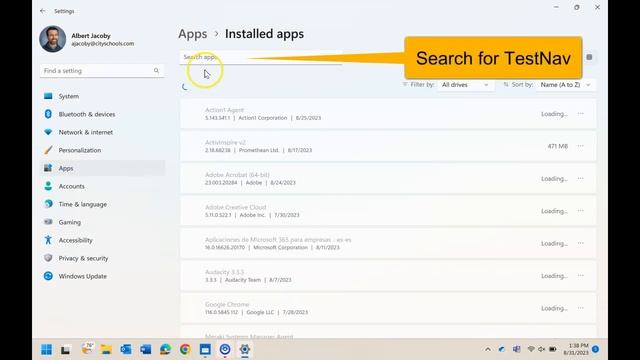Open Accounts settings
The height and width of the screenshot is (360, 640).
[102, 186]
